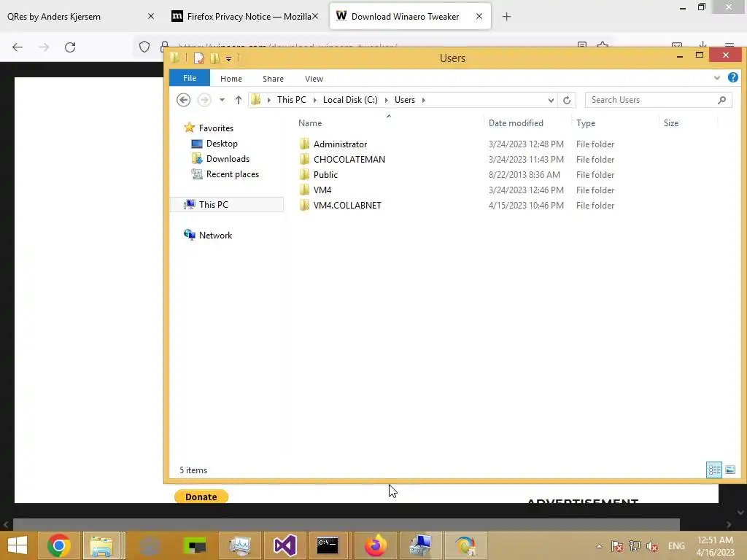The height and width of the screenshot is (560, 747).
Task: Launch Chrome from the taskbar
Action: point(58,545)
